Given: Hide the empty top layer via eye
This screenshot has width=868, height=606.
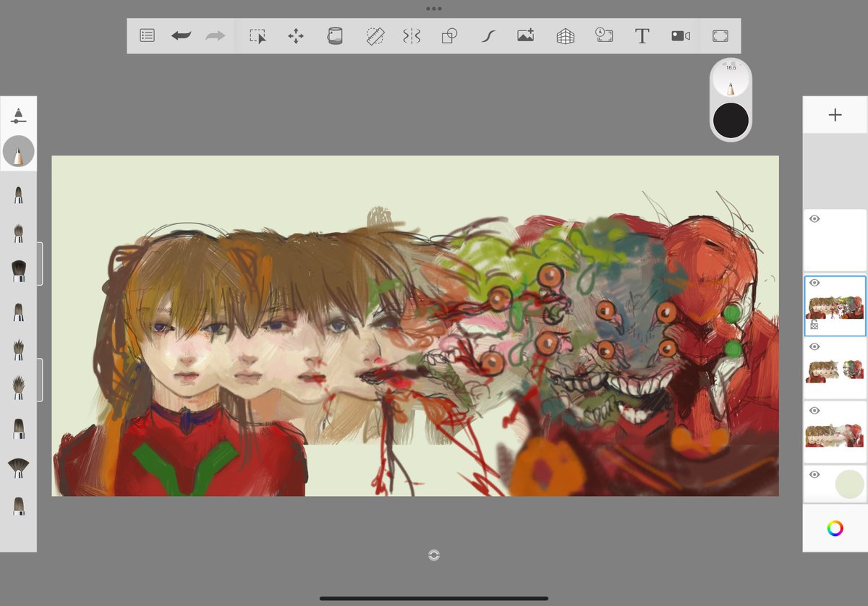Looking at the screenshot, I should click(x=814, y=218).
